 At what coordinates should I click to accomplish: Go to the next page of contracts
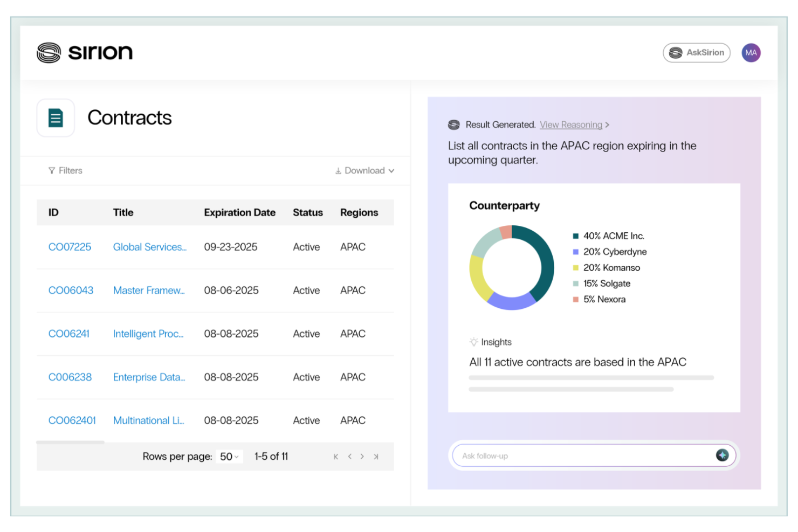(x=362, y=456)
